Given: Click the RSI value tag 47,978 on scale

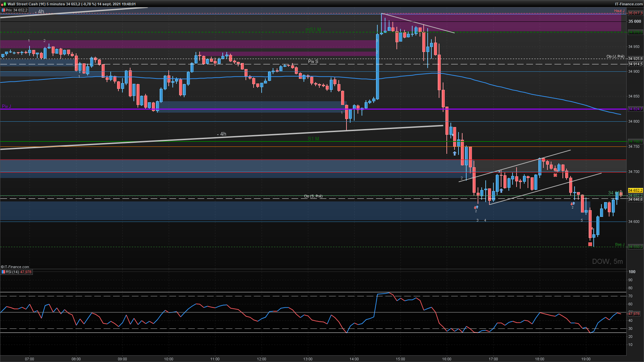Looking at the screenshot, I should point(634,314).
